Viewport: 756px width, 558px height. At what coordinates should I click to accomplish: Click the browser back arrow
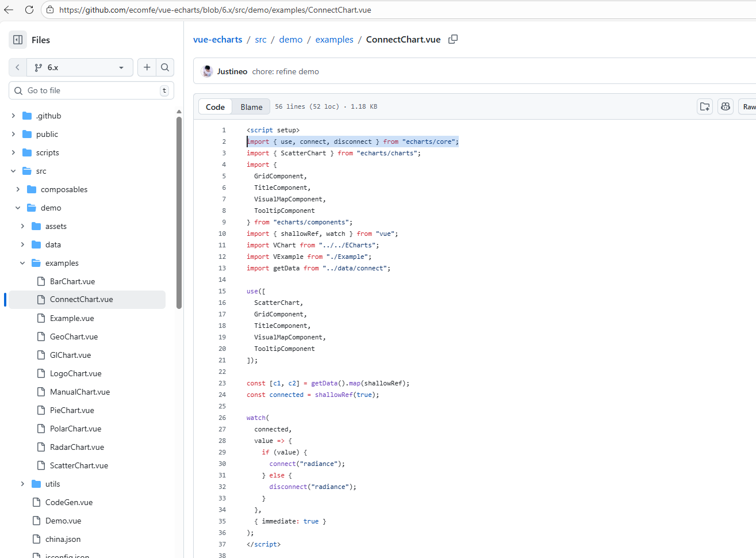pos(9,10)
